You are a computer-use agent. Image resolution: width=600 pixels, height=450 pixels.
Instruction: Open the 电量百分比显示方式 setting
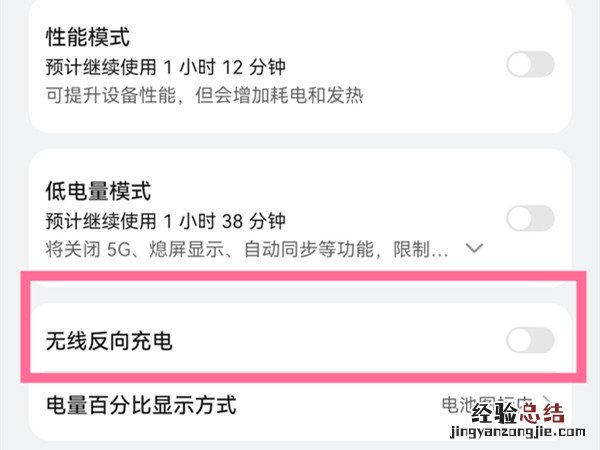pyautogui.click(x=141, y=405)
